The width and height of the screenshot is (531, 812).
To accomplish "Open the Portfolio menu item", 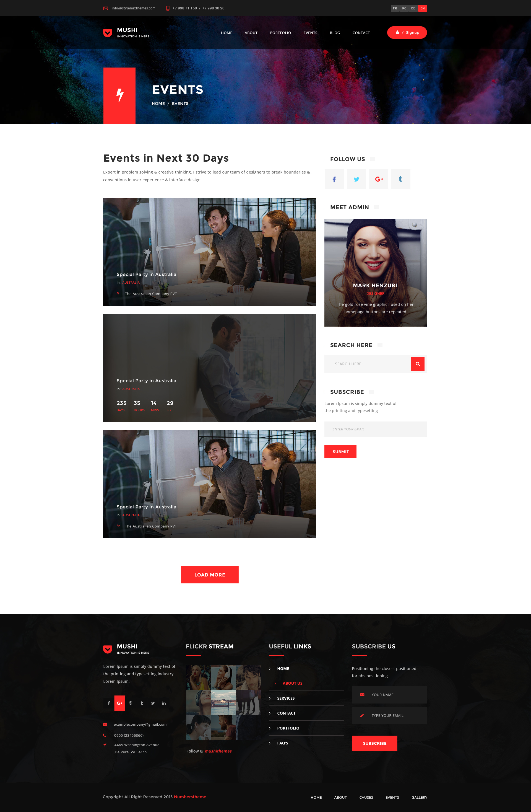I will pyautogui.click(x=280, y=33).
